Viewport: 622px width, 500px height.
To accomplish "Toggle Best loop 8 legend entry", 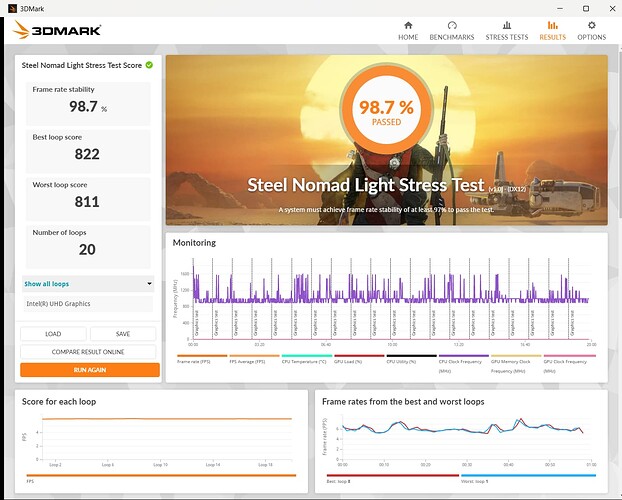I will (x=393, y=478).
